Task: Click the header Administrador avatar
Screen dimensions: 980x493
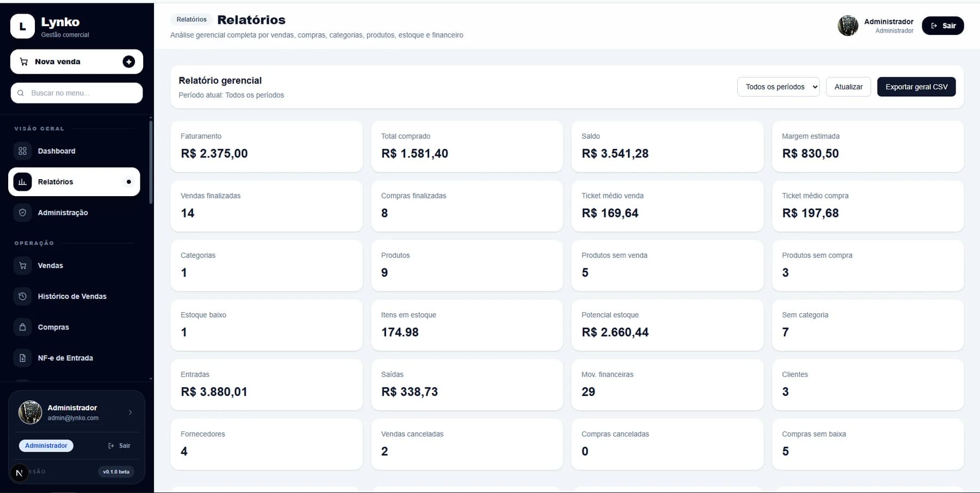Action: (848, 26)
